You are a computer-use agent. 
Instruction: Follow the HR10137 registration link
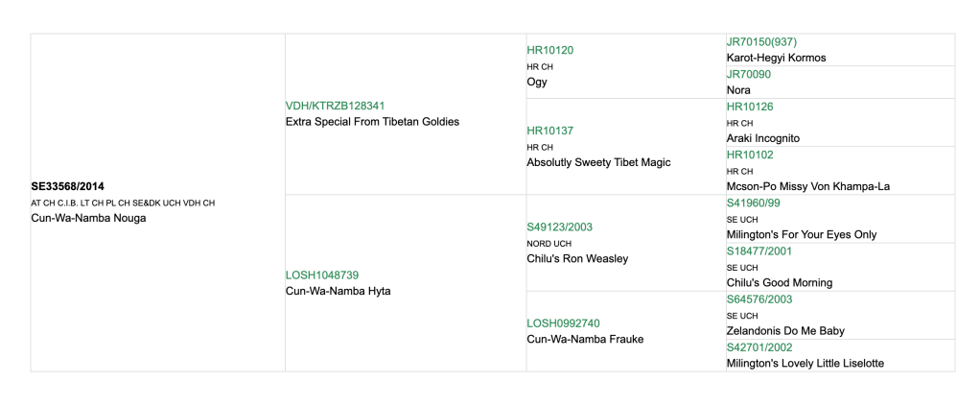pyautogui.click(x=549, y=131)
